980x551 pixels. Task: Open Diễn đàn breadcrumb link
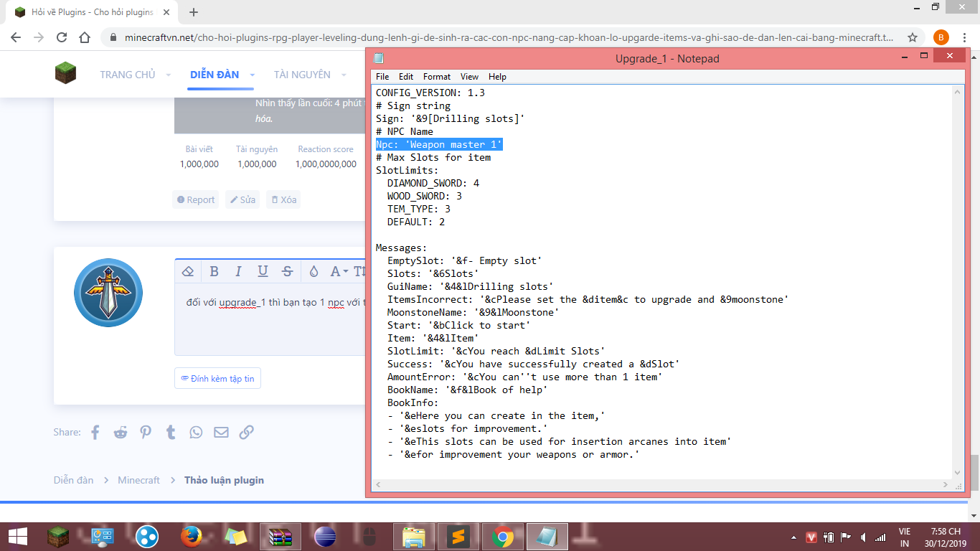coord(73,480)
